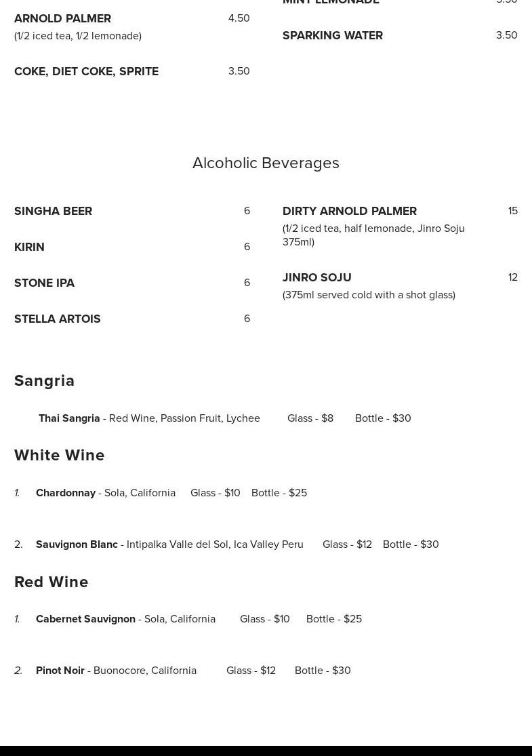Select the Chardonnay wine entry
The image size is (532, 756).
point(66,493)
